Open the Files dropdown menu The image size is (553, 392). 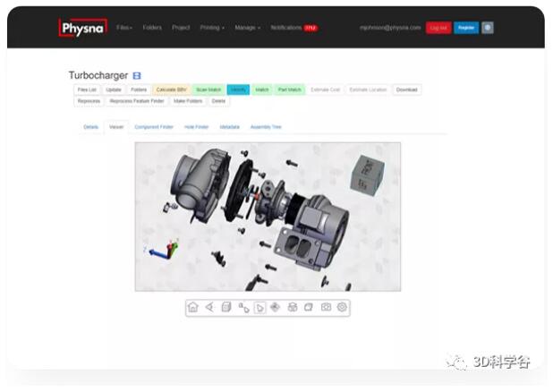(x=124, y=28)
